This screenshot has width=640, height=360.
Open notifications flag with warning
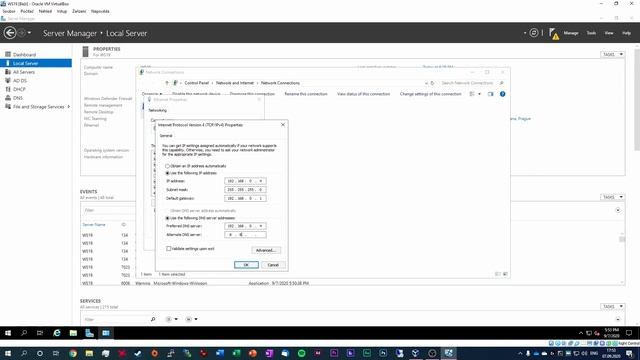click(554, 33)
